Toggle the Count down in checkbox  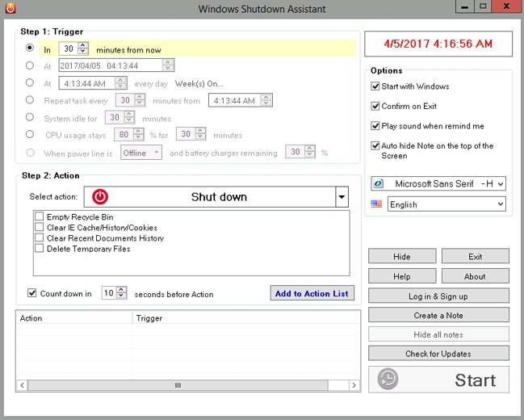(32, 293)
